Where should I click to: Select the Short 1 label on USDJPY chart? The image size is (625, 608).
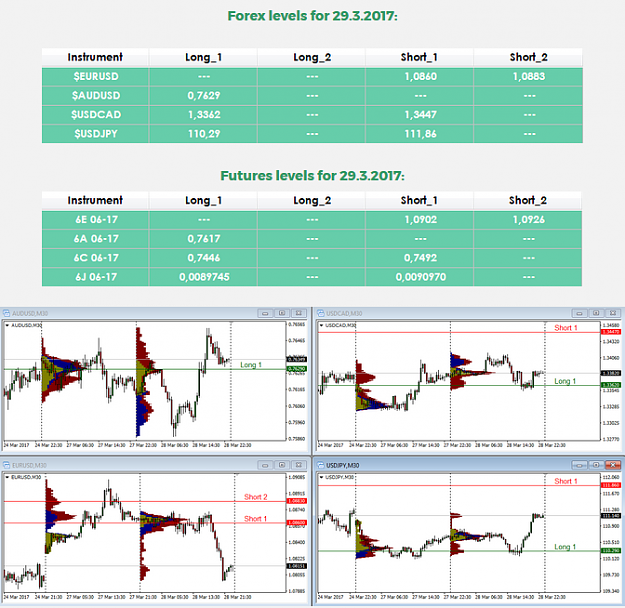[x=566, y=481]
